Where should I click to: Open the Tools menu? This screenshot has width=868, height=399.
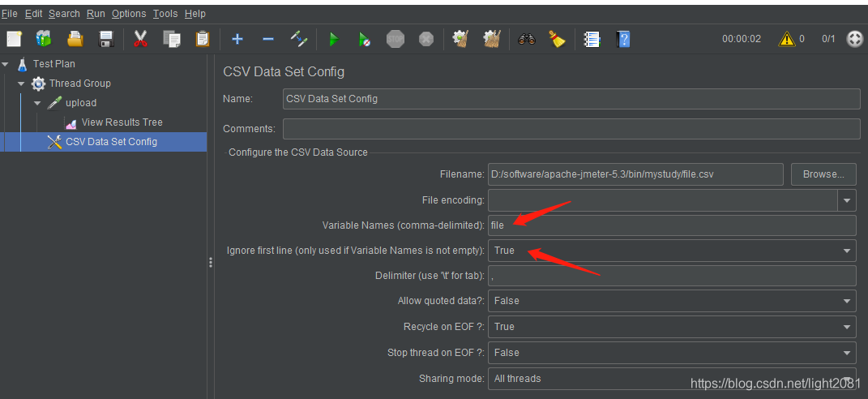tap(165, 13)
